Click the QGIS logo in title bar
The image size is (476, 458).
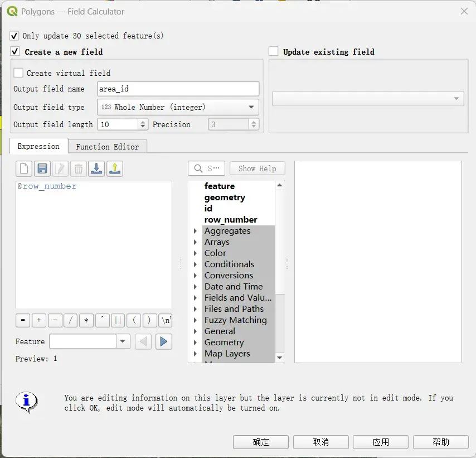click(x=12, y=12)
